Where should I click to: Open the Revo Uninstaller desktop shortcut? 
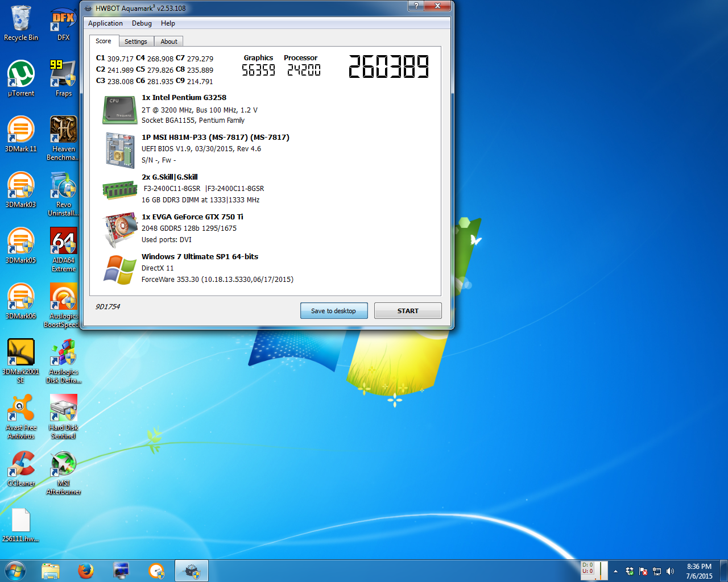(x=64, y=194)
